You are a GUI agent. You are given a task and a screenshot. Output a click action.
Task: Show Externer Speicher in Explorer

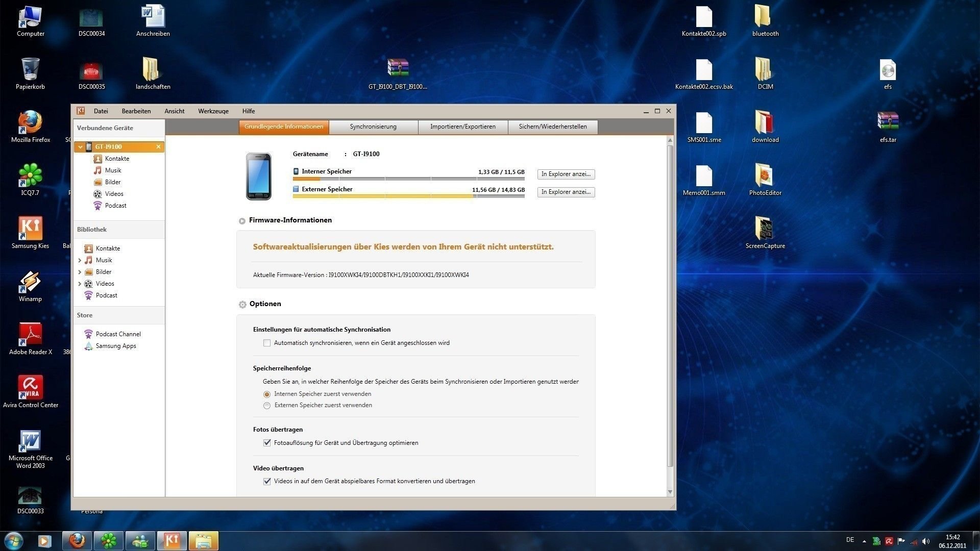pyautogui.click(x=566, y=192)
